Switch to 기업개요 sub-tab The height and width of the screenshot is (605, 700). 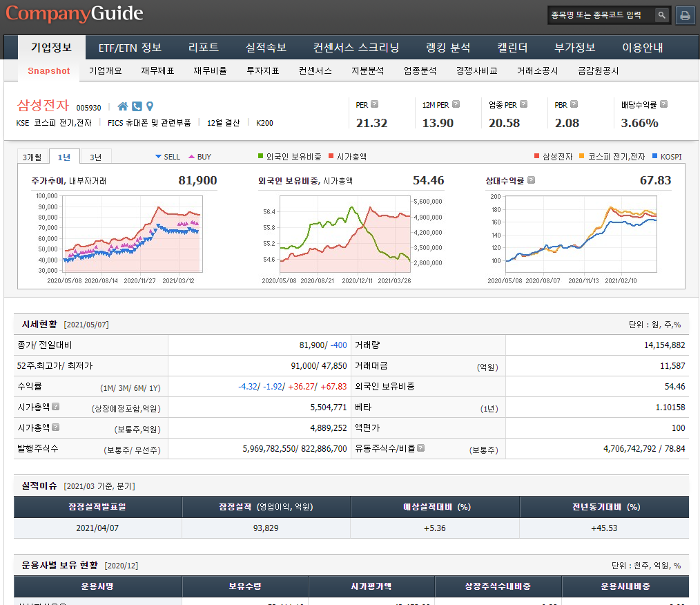click(106, 71)
